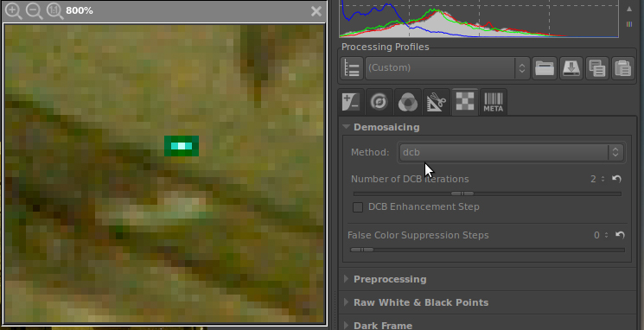The image size is (644, 330).
Task: Collapse the Demosaicing section
Action: [347, 127]
